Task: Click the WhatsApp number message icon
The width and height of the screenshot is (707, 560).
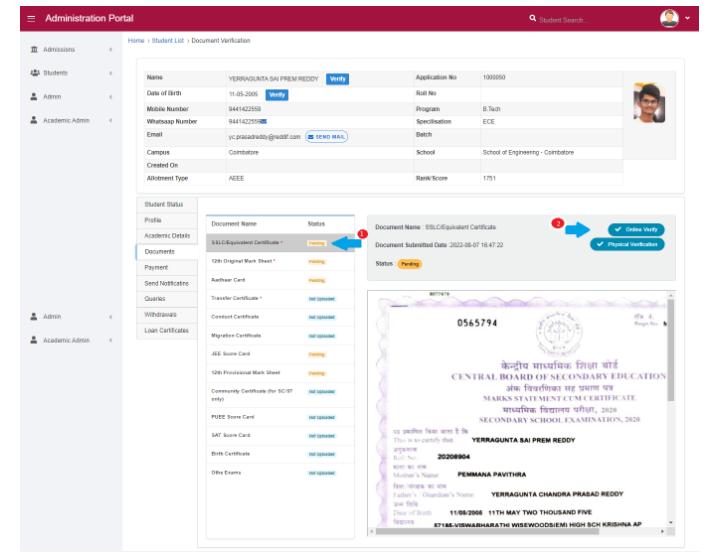Action: pos(263,121)
